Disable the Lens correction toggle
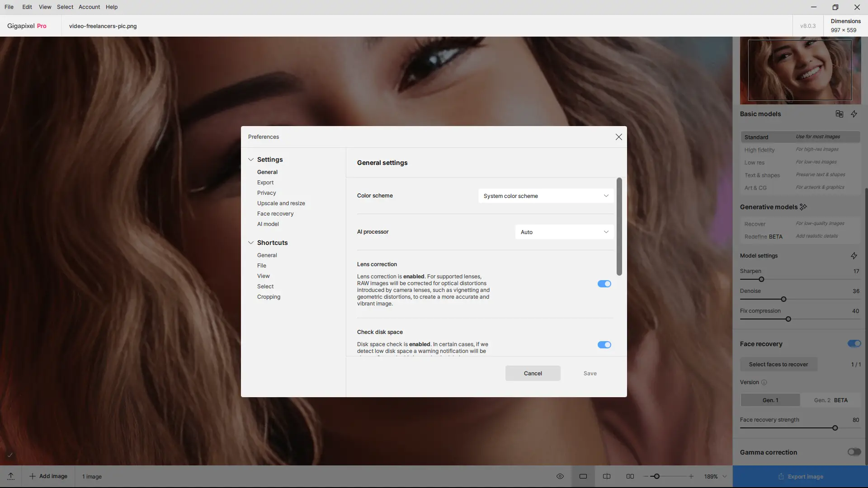The height and width of the screenshot is (488, 868). 604,284
